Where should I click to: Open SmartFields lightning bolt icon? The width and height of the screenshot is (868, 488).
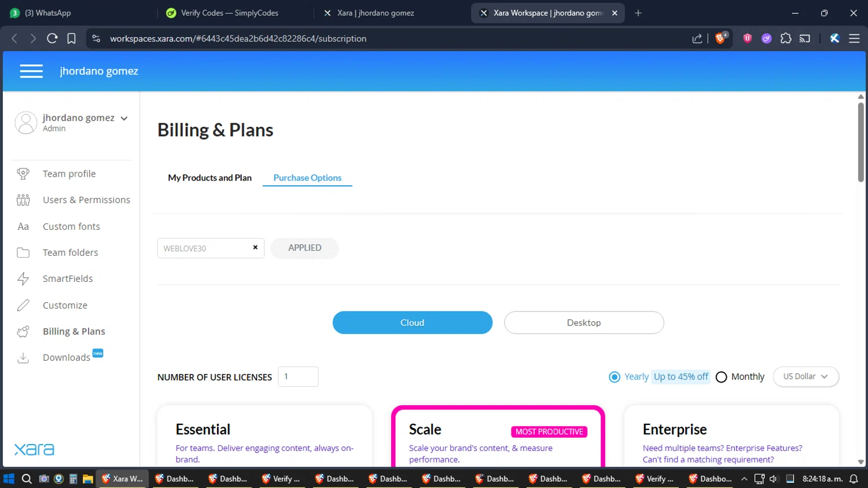23,279
